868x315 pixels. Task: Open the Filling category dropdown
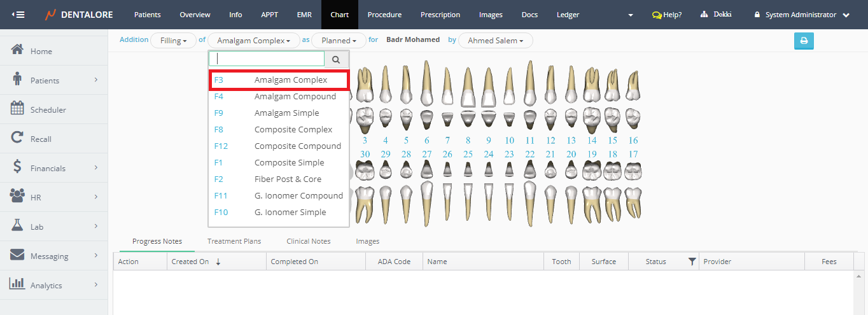pos(173,41)
